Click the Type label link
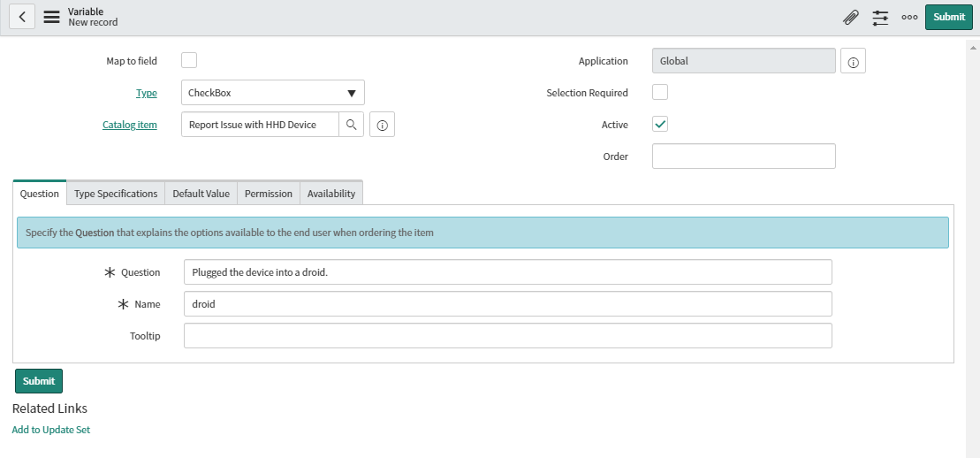The image size is (980, 458). point(147,93)
